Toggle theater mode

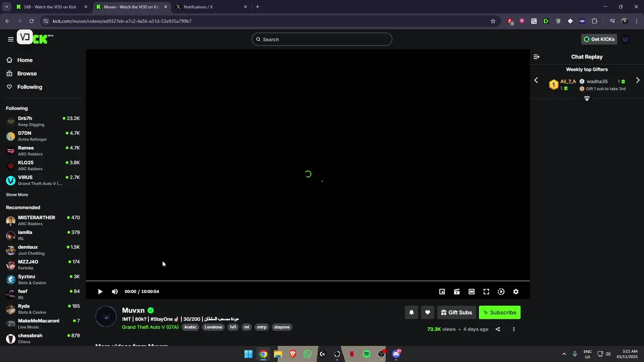471,292
